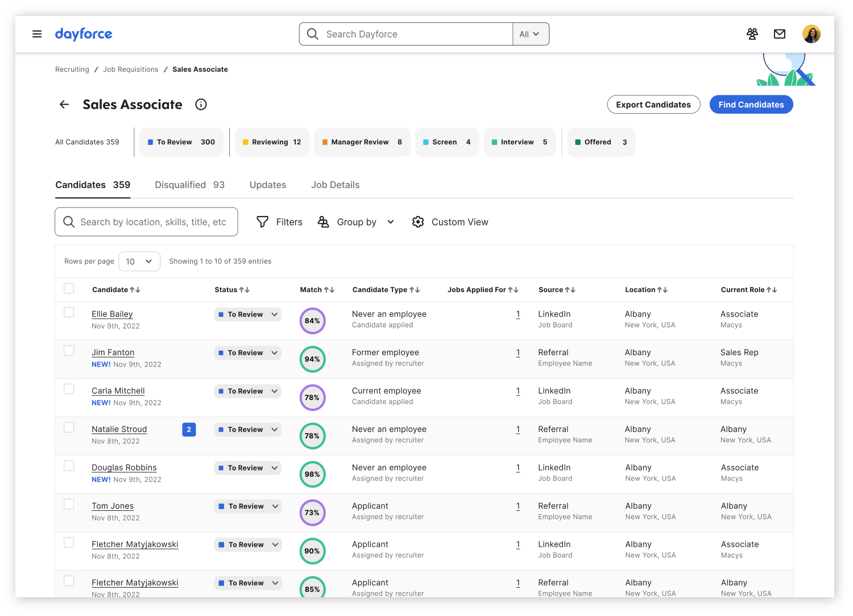Open Tom Jones's status dropdown
The width and height of the screenshot is (853, 616).
pyautogui.click(x=247, y=506)
